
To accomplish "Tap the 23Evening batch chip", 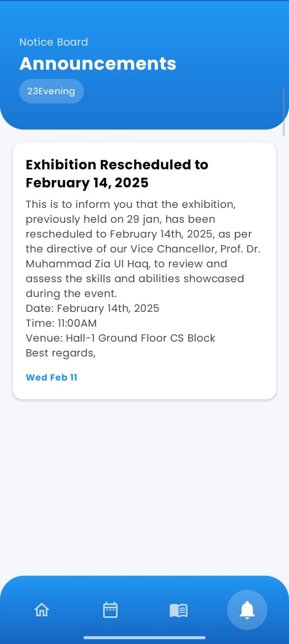I will [51, 91].
